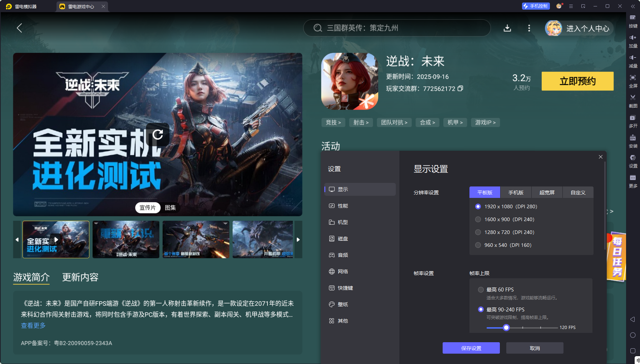Open the 多开 multi-instance tool

pyautogui.click(x=633, y=121)
